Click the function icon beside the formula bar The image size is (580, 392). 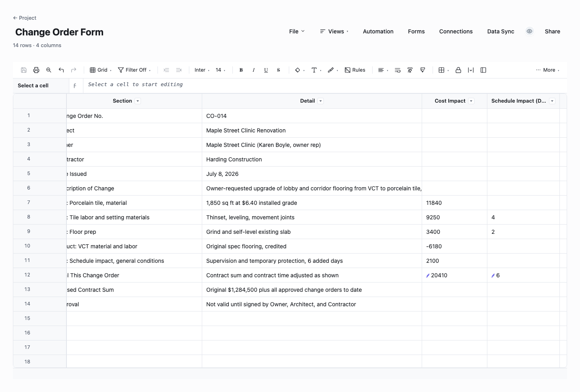coord(75,86)
